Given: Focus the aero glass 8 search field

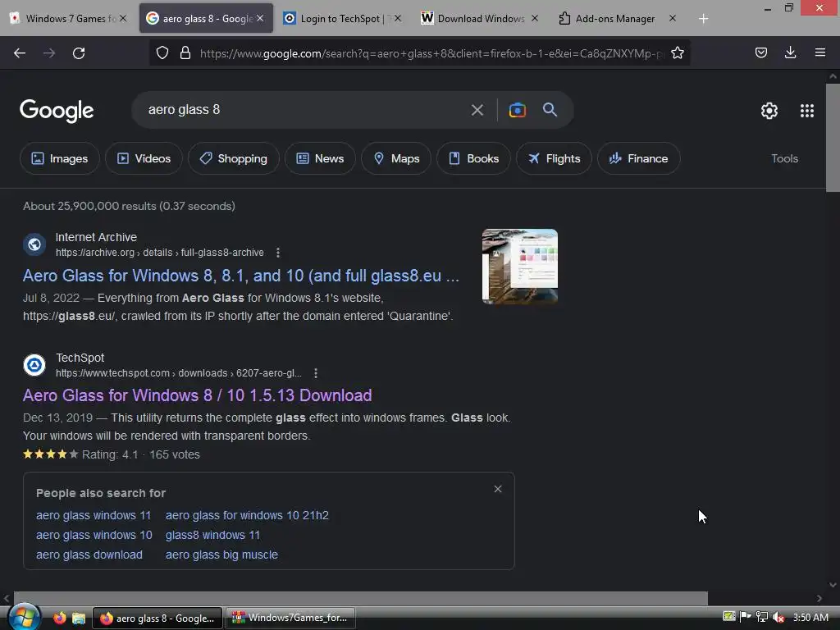Looking at the screenshot, I should (x=300, y=110).
